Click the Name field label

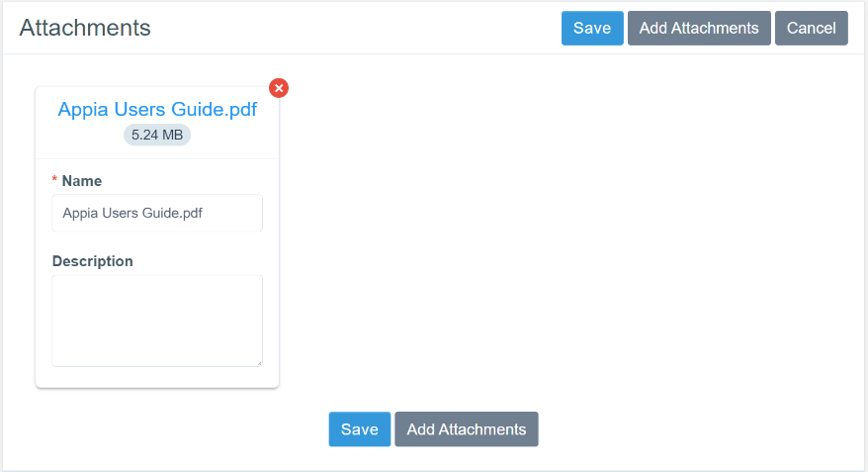point(81,181)
